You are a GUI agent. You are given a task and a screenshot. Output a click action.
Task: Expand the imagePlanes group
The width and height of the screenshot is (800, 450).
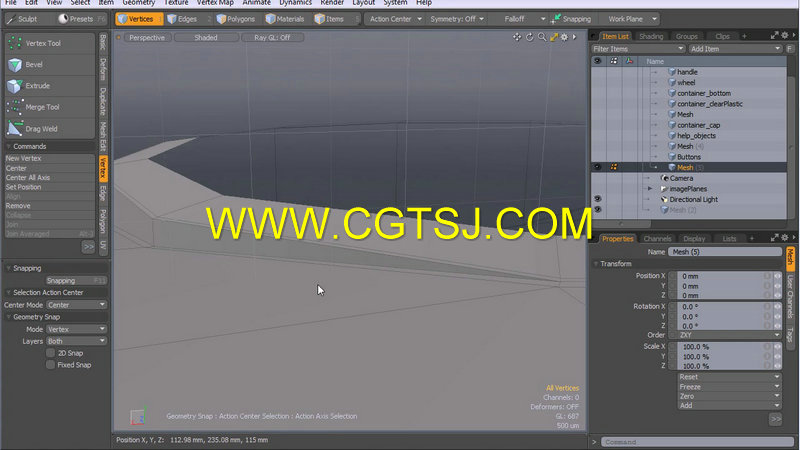click(650, 189)
